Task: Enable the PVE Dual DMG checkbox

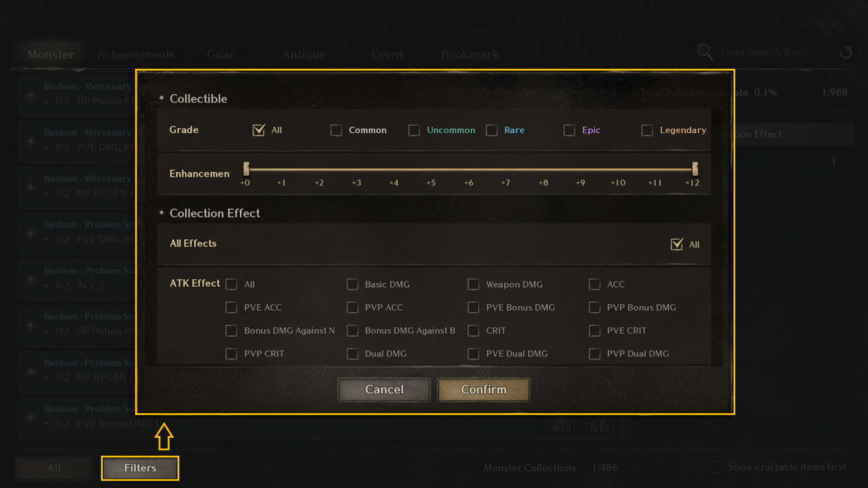Action: [x=473, y=354]
